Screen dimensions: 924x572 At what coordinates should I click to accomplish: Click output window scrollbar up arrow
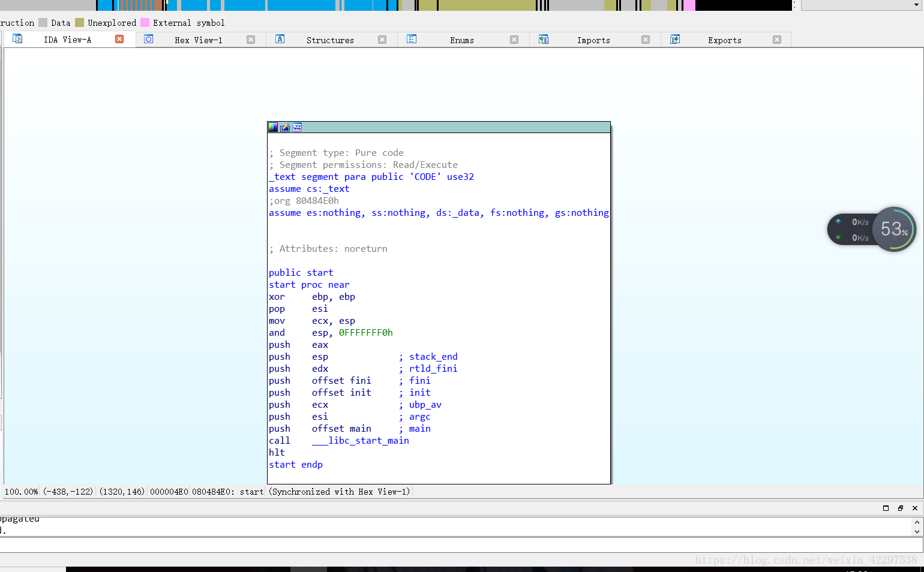click(917, 522)
